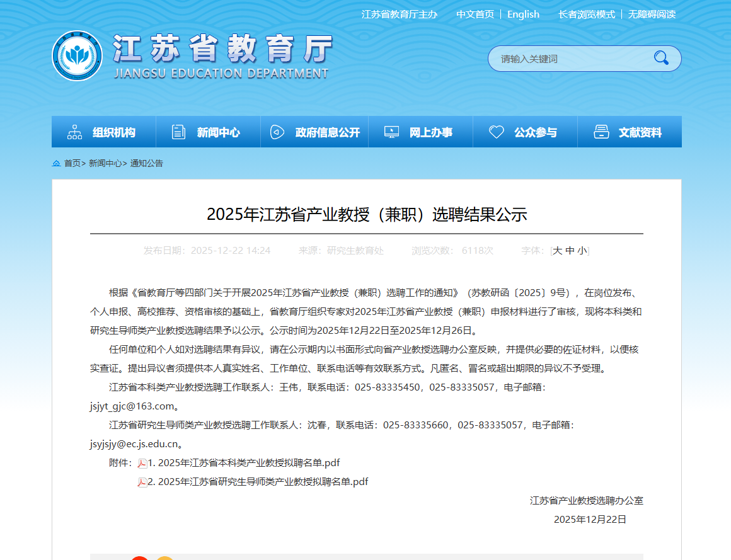Click the 新闻中心 document icon
Image resolution: width=731 pixels, height=560 pixels.
[x=179, y=132]
